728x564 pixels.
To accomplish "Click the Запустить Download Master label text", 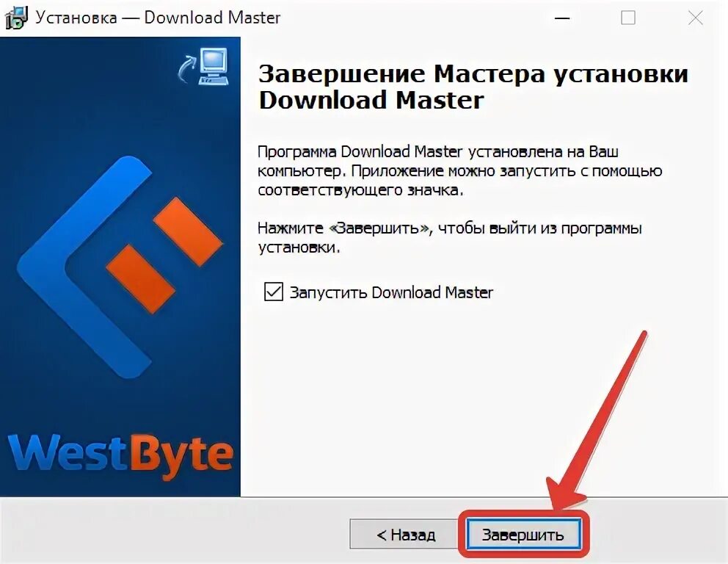I will point(391,293).
